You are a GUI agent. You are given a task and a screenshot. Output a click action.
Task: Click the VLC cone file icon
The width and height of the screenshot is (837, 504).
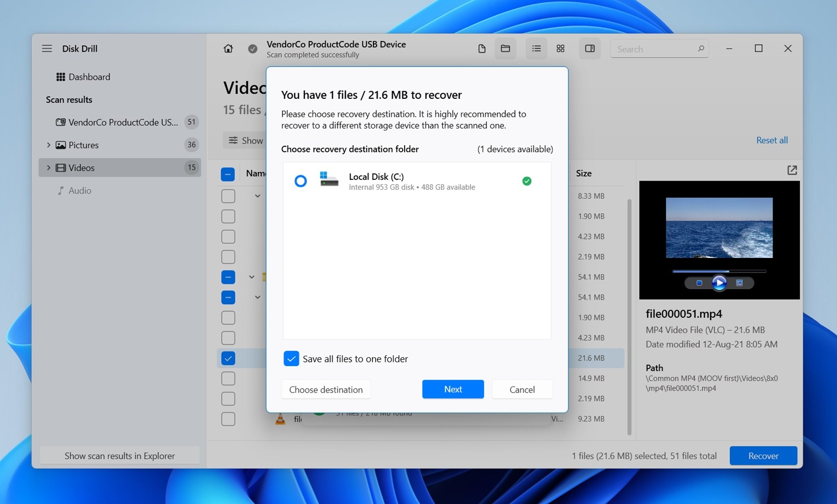pyautogui.click(x=280, y=419)
